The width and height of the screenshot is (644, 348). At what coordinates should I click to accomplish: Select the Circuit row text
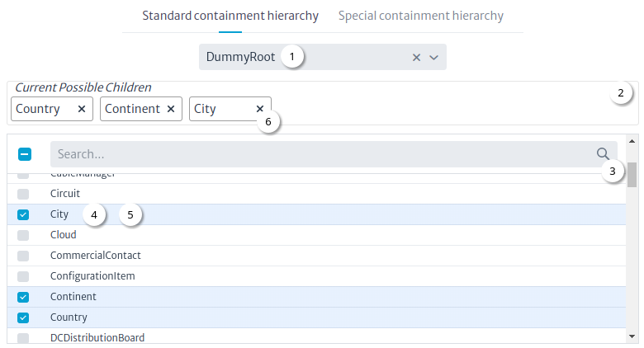click(x=65, y=193)
